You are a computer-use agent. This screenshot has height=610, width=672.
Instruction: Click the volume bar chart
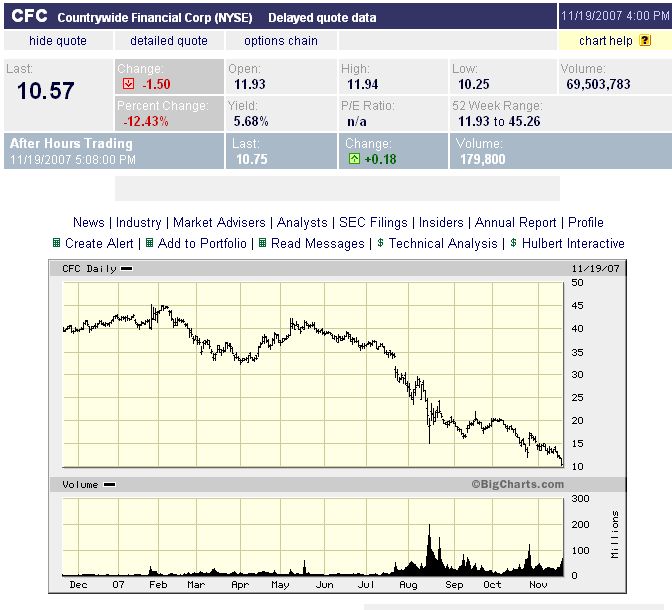(313, 537)
